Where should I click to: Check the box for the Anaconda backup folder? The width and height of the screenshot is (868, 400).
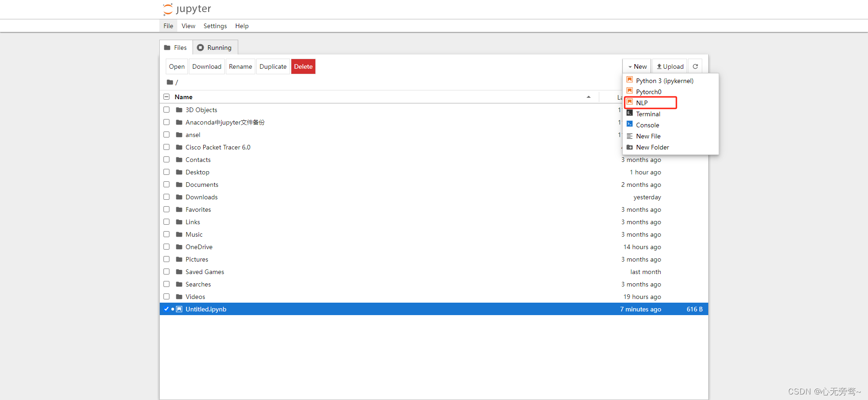tap(166, 122)
